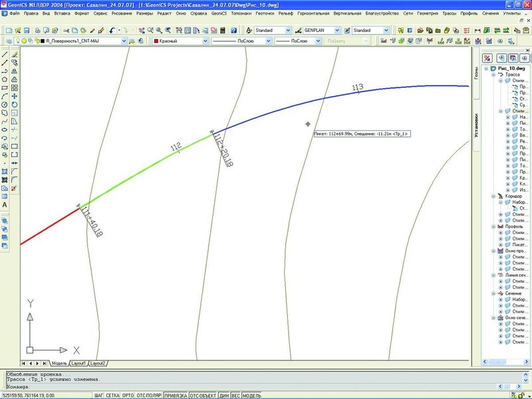Click the Open file icon
Viewport: 532px width, 399px height.
tap(18, 31)
